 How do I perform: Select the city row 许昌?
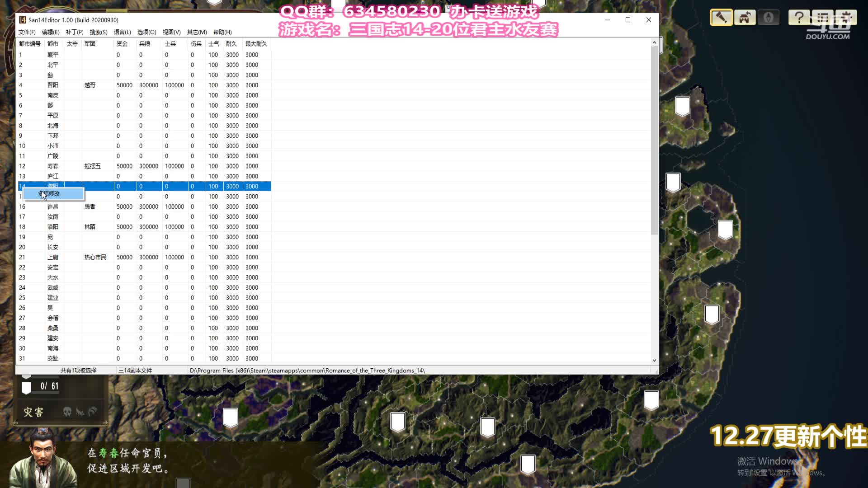[x=145, y=206]
